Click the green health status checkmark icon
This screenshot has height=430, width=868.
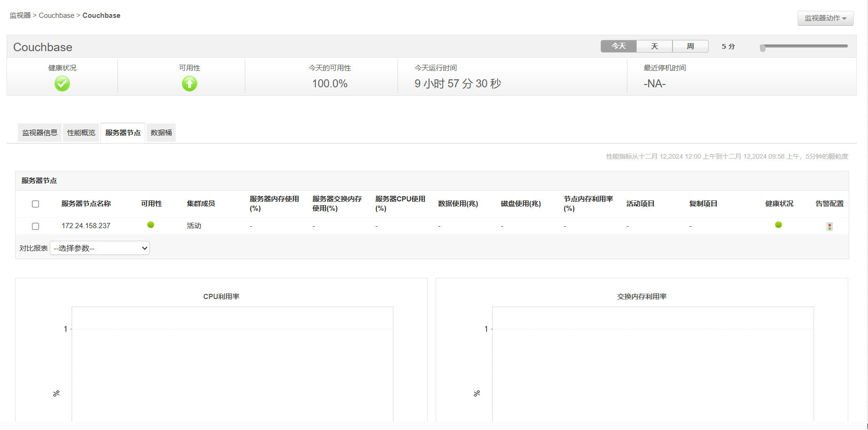point(62,84)
